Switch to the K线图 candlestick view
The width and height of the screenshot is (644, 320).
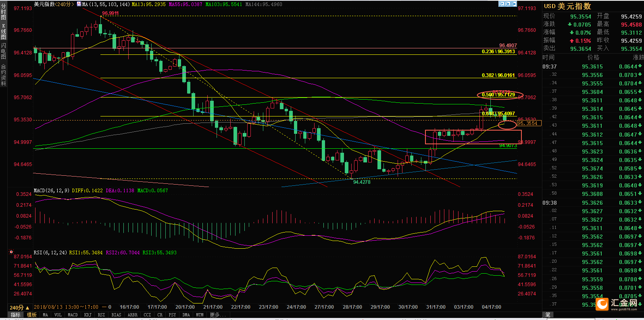(3, 31)
